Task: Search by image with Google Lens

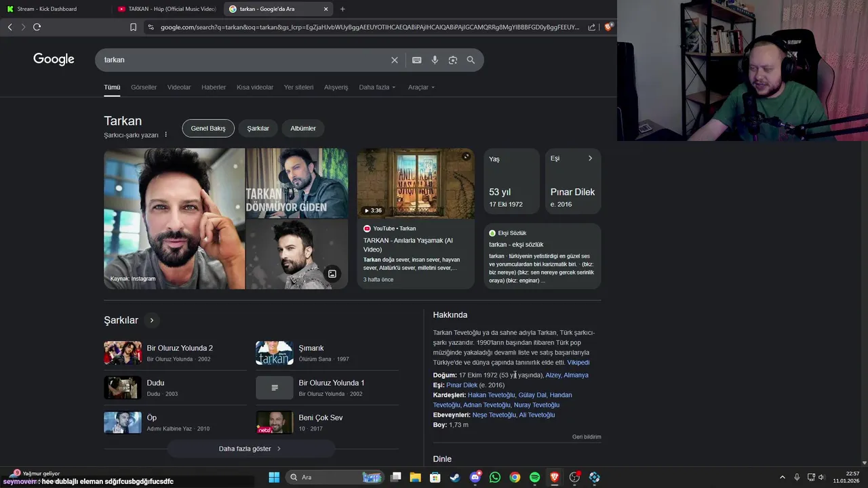Action: [452, 60]
